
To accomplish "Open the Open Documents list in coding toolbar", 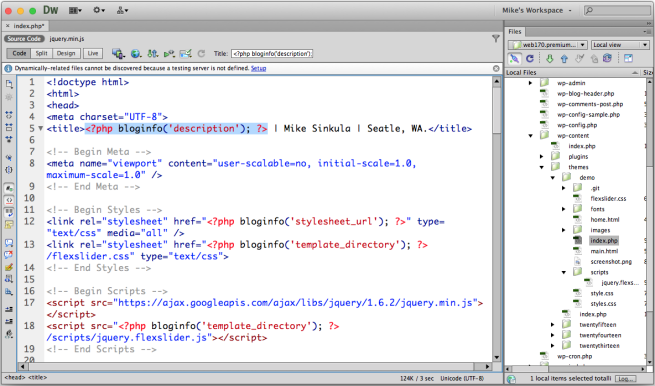I will (9, 84).
